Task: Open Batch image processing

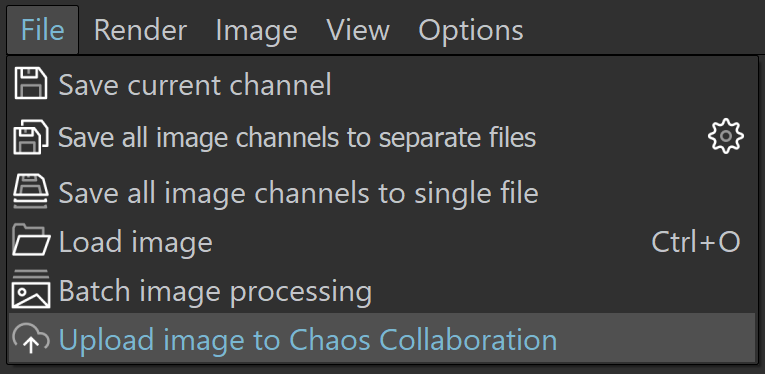Action: (x=382, y=291)
